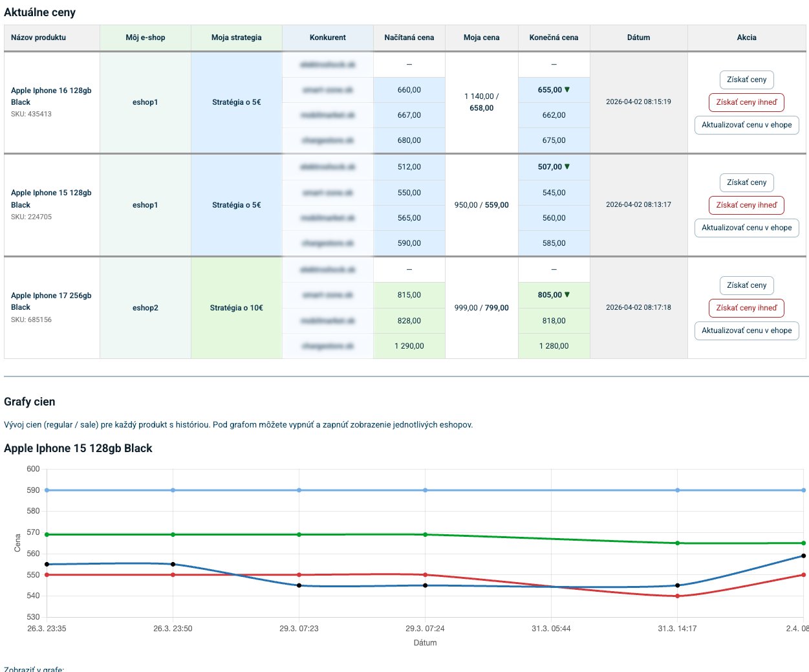Click black point on dark blue line at 26.3. 23:50
The image size is (809, 672).
173,564
